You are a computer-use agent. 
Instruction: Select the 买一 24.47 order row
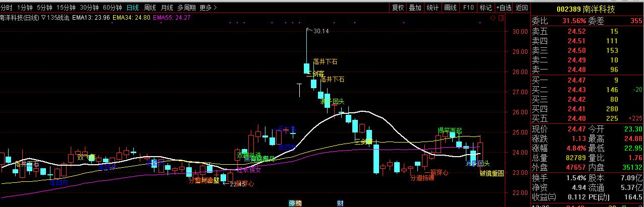[587, 80]
